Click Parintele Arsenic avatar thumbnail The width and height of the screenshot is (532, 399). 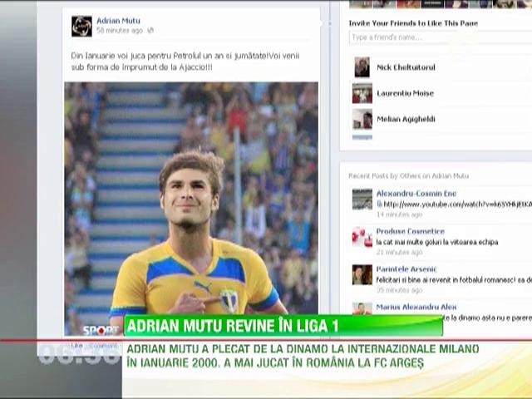point(362,275)
